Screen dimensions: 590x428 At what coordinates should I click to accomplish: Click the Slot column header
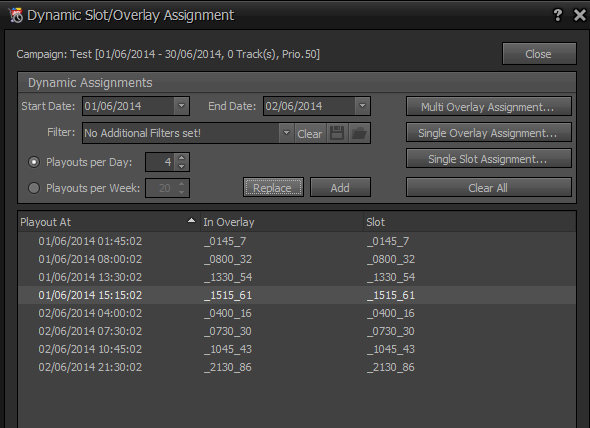click(x=470, y=222)
